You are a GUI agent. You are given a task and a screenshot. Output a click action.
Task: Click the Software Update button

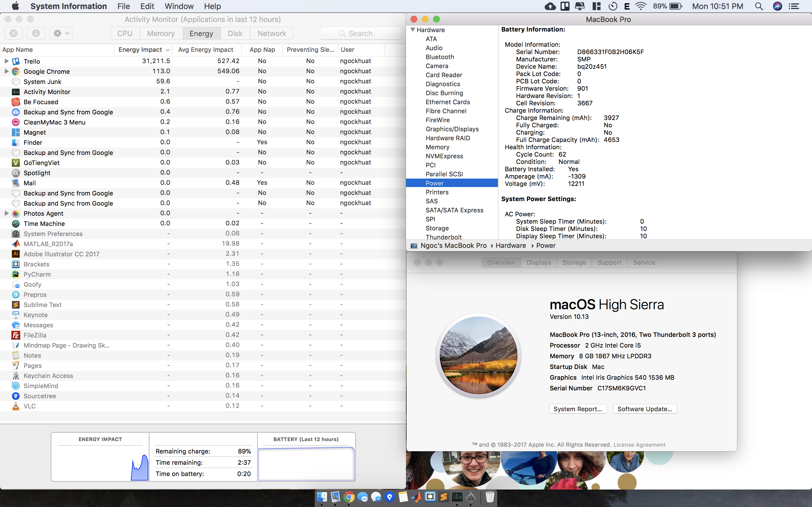[645, 409]
